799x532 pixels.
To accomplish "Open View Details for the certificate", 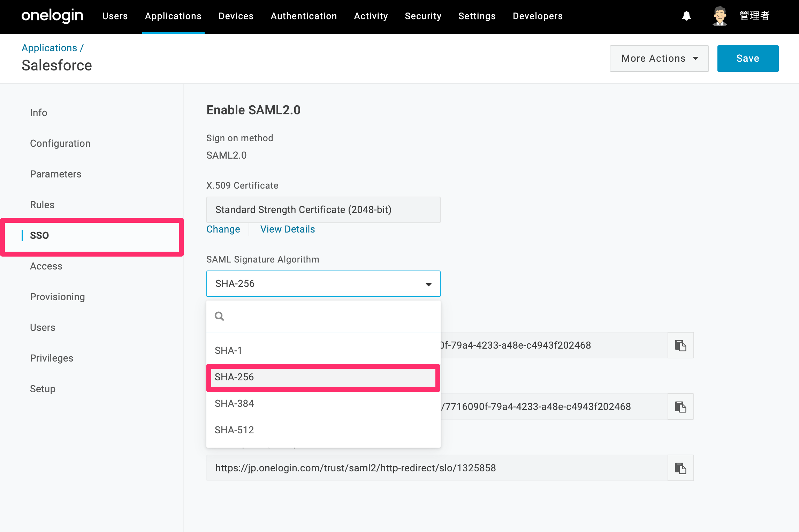I will pyautogui.click(x=288, y=229).
